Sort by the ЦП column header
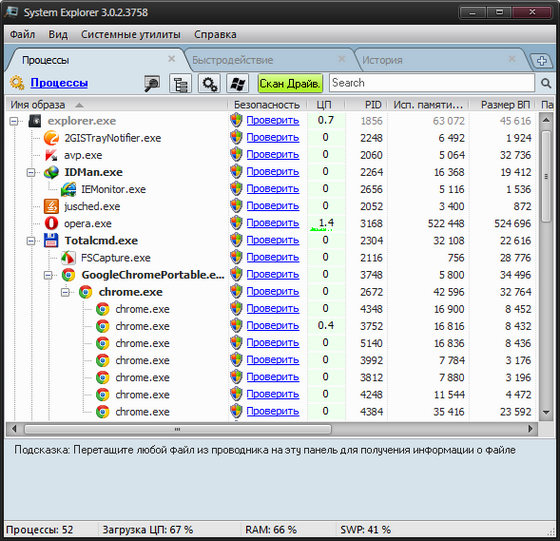Image resolution: width=560 pixels, height=541 pixels. tap(326, 105)
